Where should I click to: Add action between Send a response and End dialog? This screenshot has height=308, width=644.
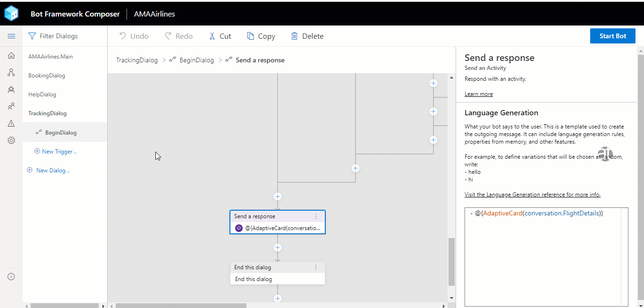[278, 248]
